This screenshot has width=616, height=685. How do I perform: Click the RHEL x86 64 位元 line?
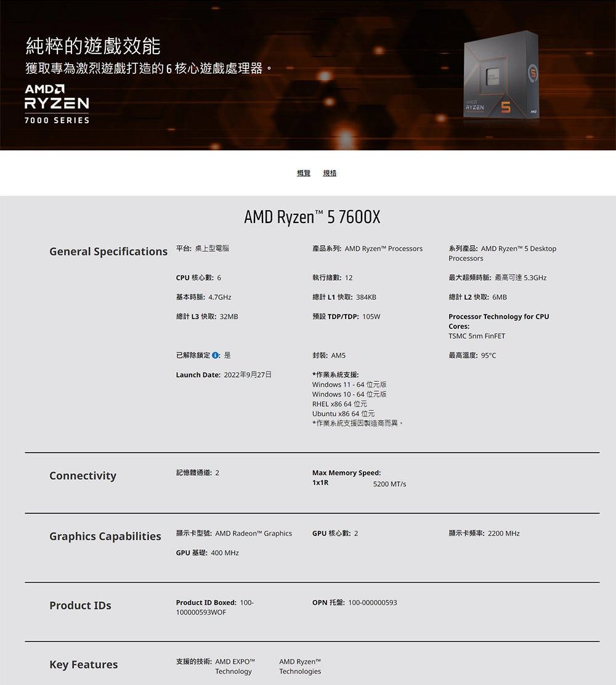(339, 403)
